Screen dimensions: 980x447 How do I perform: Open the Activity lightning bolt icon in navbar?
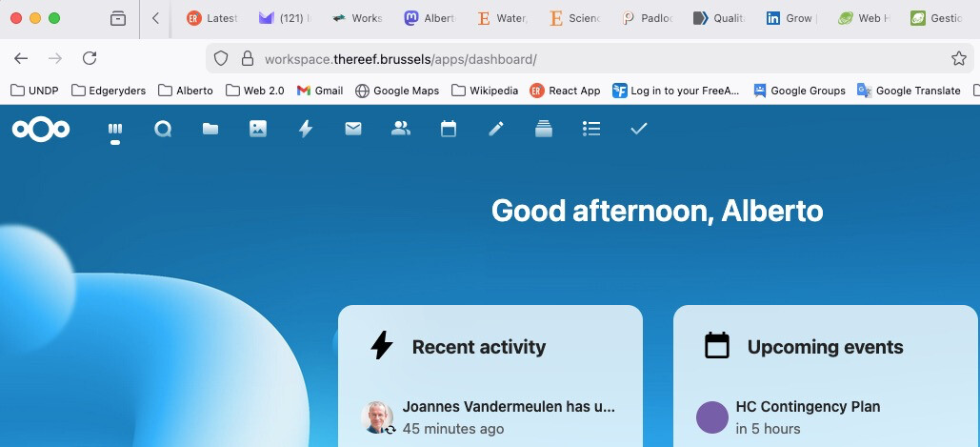(306, 129)
